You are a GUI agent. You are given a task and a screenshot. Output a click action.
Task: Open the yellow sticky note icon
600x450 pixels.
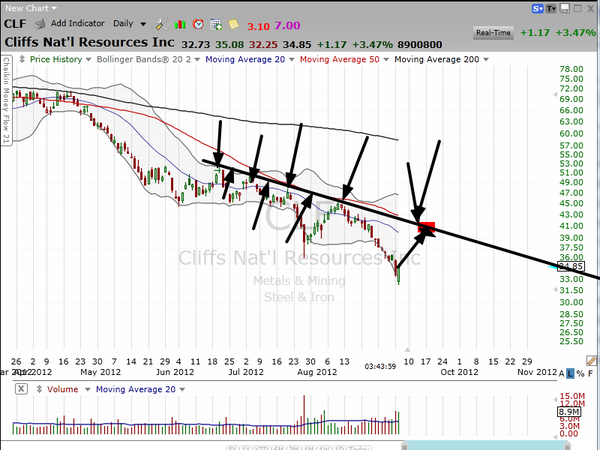click(234, 24)
